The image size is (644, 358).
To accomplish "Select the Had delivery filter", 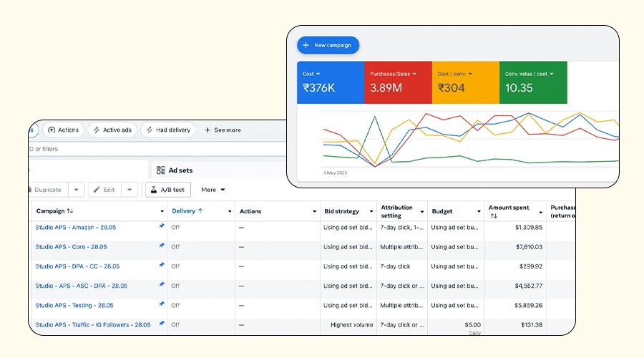I will click(x=167, y=130).
